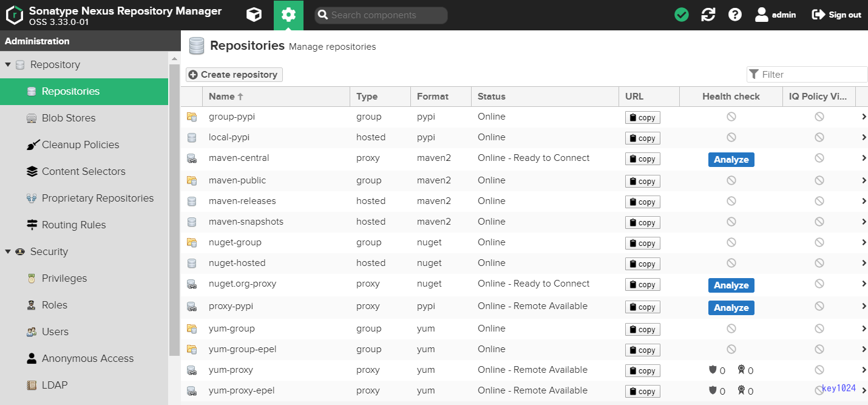Collapse the Repository tree section
Viewport: 868px width, 405px height.
tap(8, 64)
